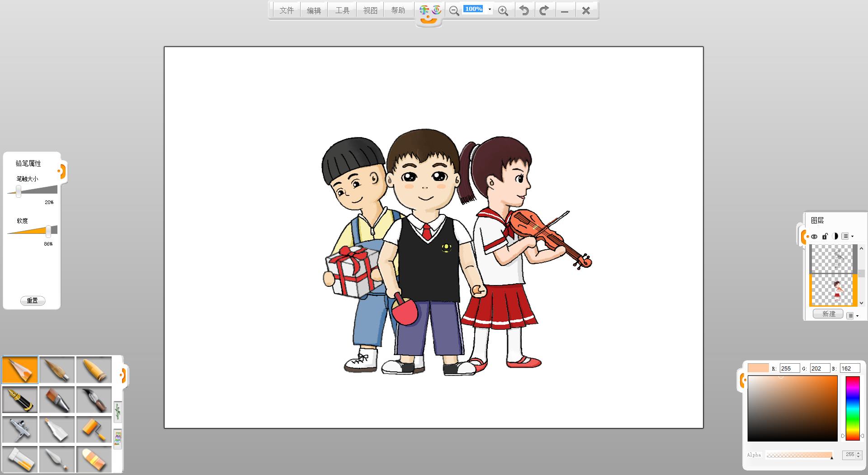
Task: Choose the flat orange paintbrush tool
Action: (57, 399)
